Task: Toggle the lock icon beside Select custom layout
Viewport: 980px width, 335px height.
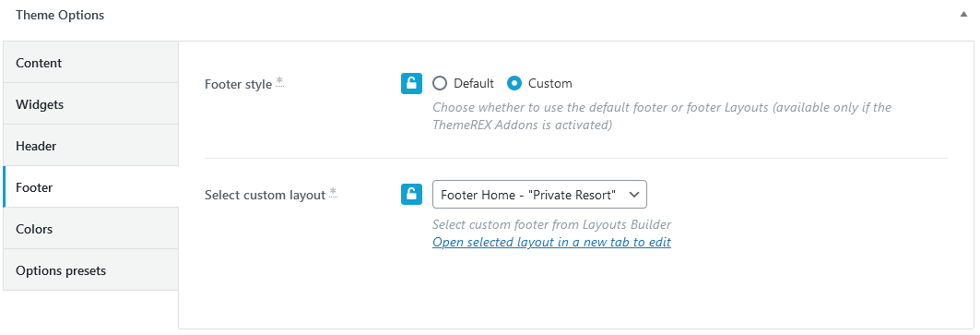Action: point(411,194)
